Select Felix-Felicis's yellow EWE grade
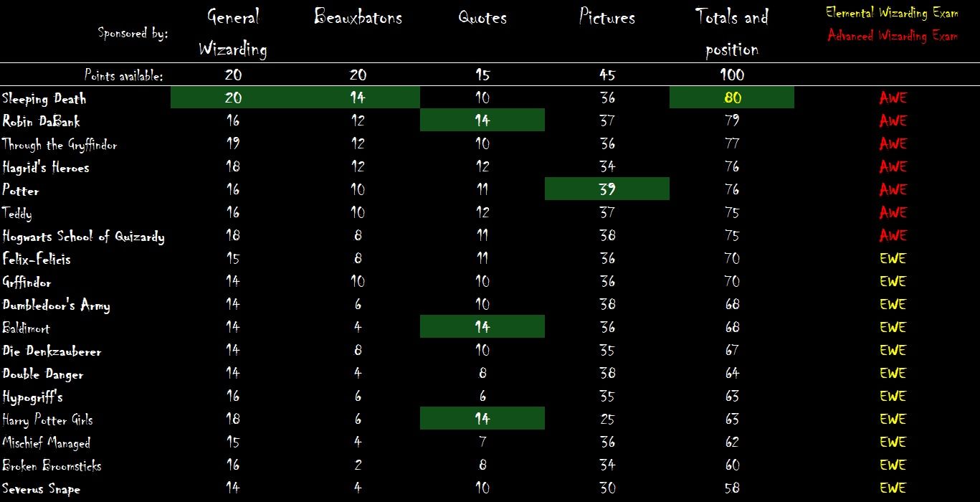 coord(893,259)
